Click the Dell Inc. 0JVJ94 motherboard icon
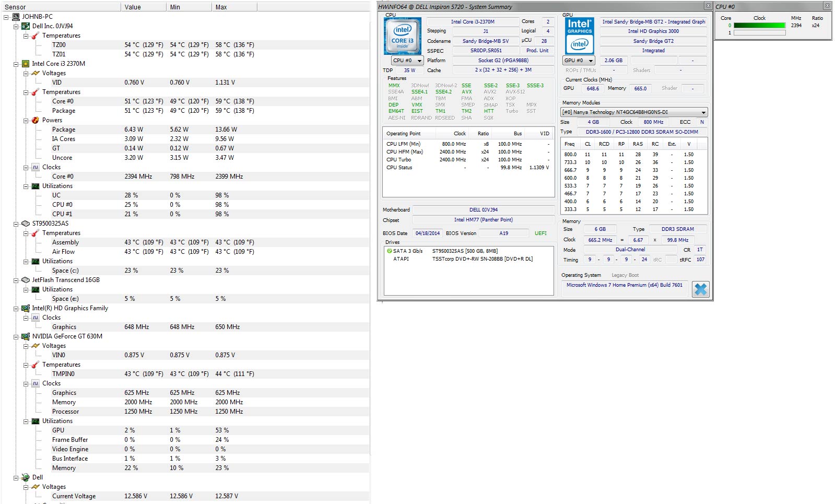 25,26
